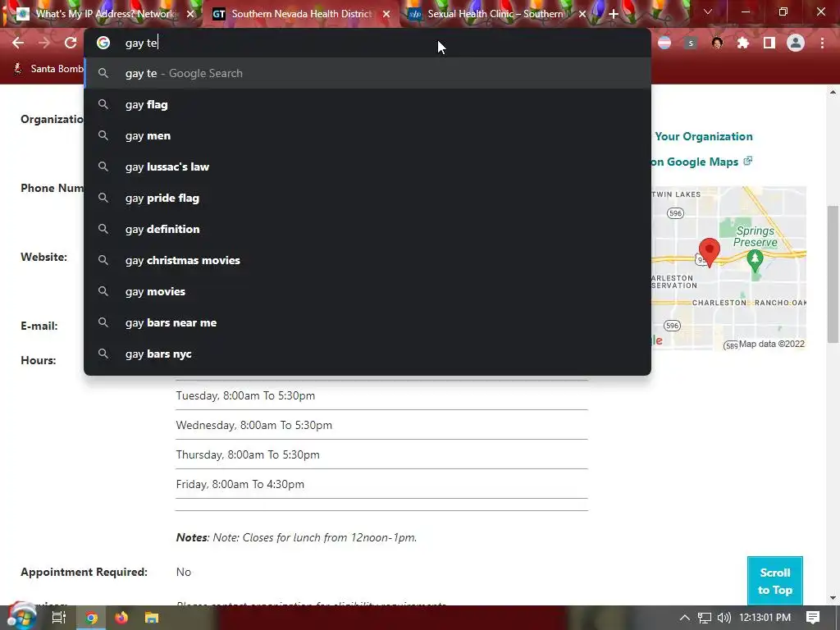Toggle the browser side panel icon
Screen dimensions: 840x630
coord(769,43)
